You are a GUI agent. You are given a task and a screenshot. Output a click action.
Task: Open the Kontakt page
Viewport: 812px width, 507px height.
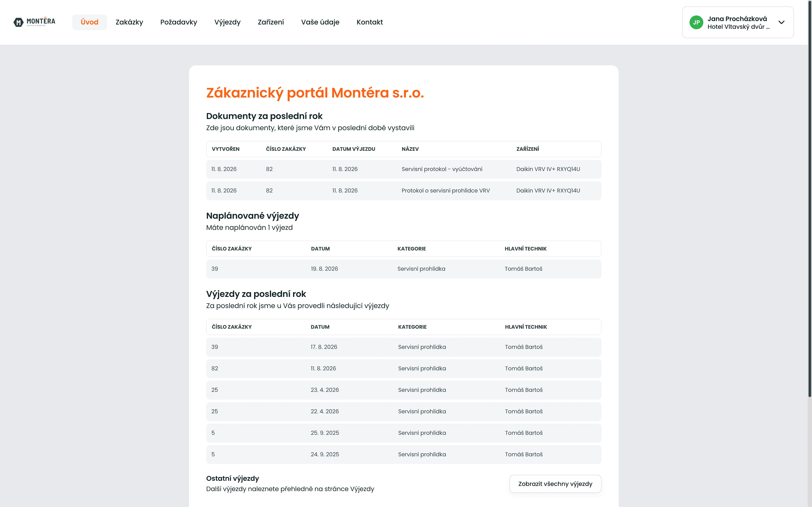(369, 22)
